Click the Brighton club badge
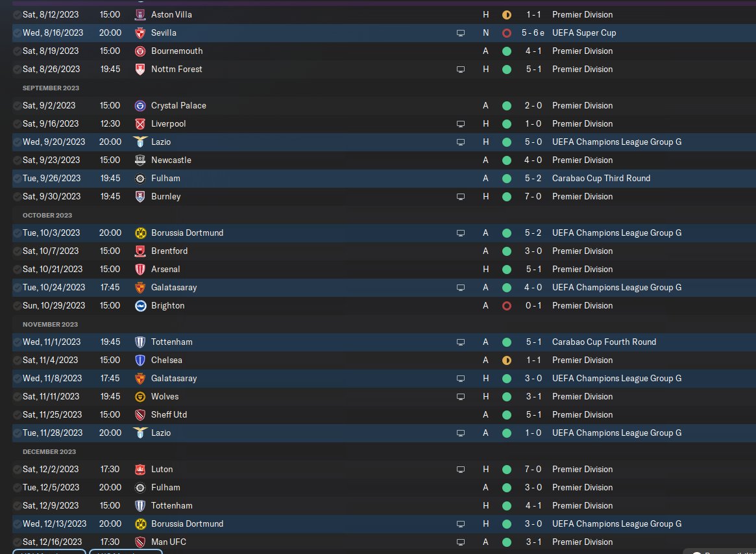Screen dimensions: 756x554 [x=140, y=305]
